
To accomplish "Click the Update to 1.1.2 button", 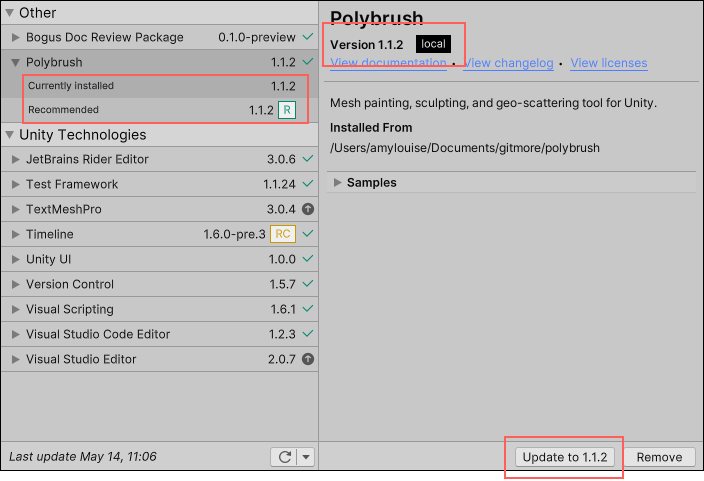I will tap(565, 457).
